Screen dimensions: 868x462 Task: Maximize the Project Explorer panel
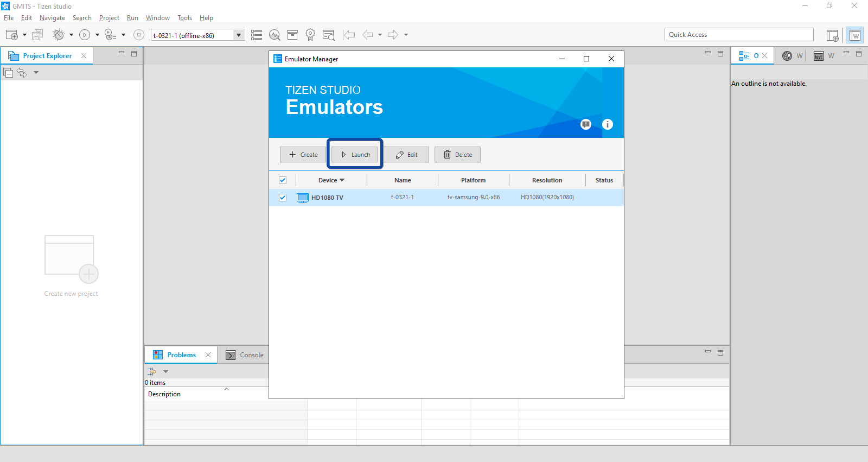[134, 54]
